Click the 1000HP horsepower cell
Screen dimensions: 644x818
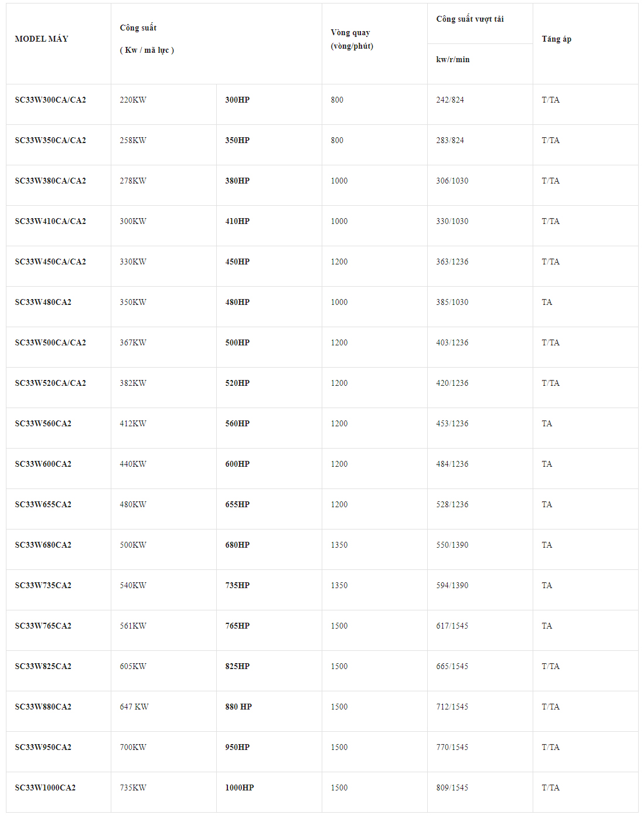tap(240, 788)
